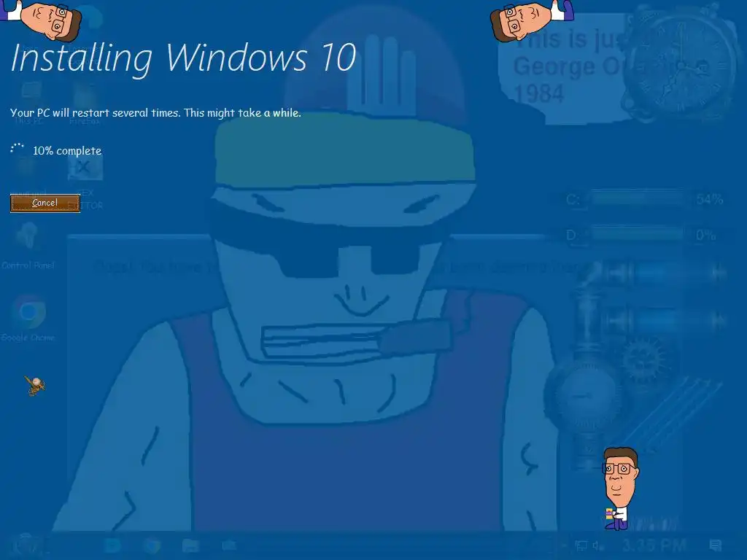Image resolution: width=747 pixels, height=560 pixels.
Task: Click the 3:35 PM taskbar clock
Action: coord(654,545)
